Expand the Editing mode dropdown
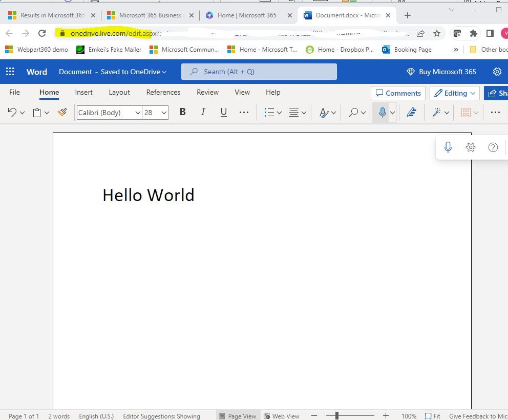 click(x=455, y=93)
